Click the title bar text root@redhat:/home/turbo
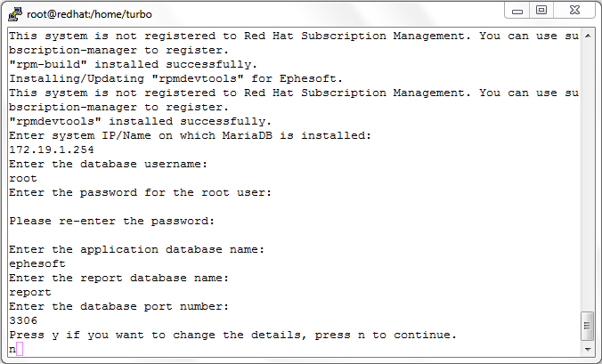Image resolution: width=602 pixels, height=364 pixels. (x=89, y=14)
